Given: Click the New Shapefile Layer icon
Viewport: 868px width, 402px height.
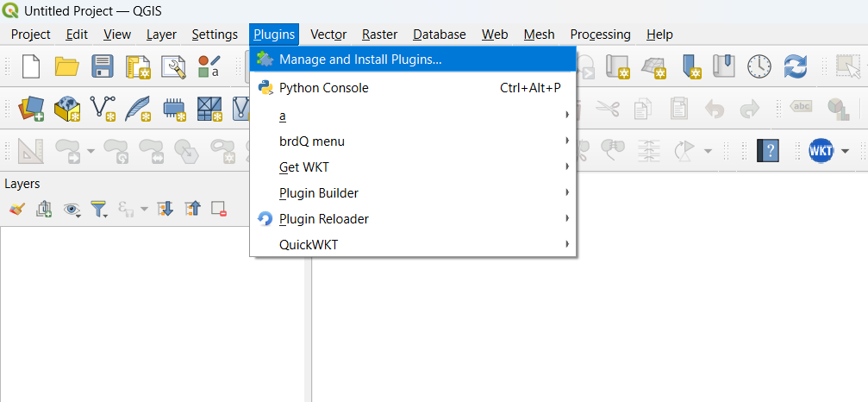Looking at the screenshot, I should point(103,108).
